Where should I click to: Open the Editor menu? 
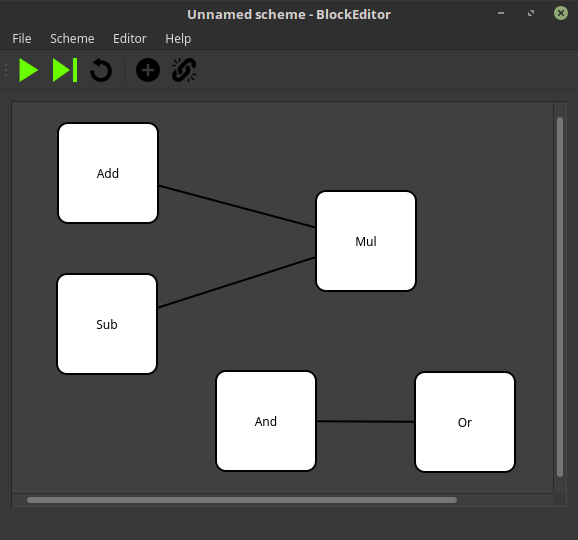pyautogui.click(x=130, y=39)
